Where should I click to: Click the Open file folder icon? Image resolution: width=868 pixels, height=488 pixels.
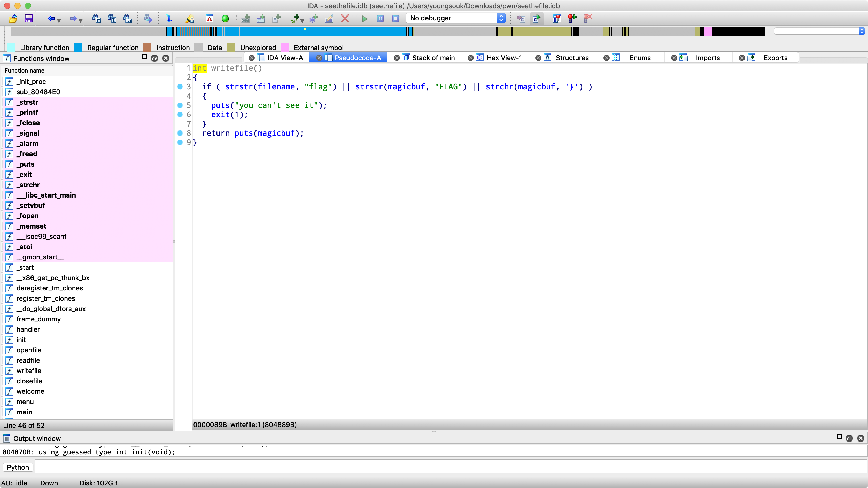(x=13, y=19)
